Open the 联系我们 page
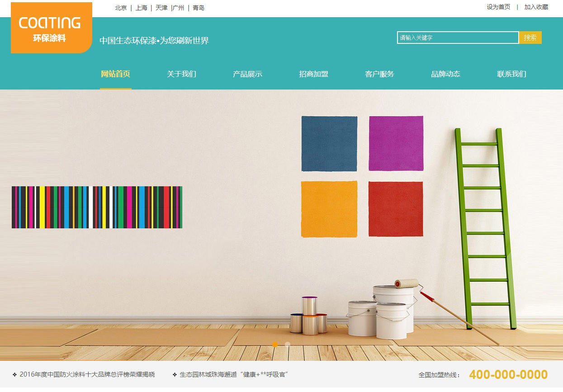The image size is (563, 392). (x=512, y=74)
